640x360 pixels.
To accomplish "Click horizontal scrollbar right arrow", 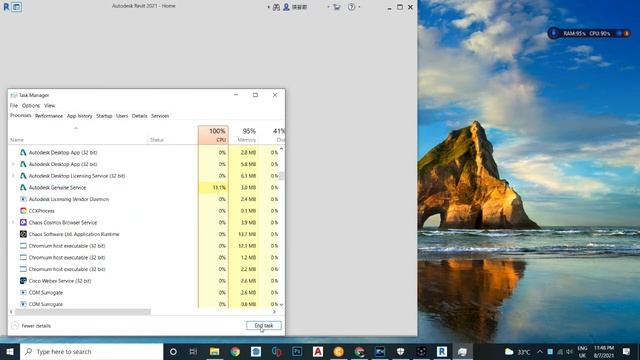I will click(274, 312).
